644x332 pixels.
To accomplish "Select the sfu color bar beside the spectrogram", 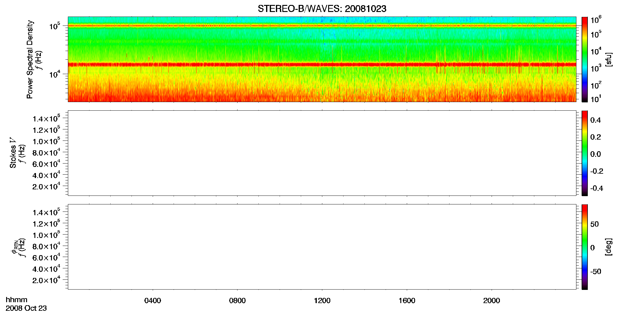I will coord(585,59).
